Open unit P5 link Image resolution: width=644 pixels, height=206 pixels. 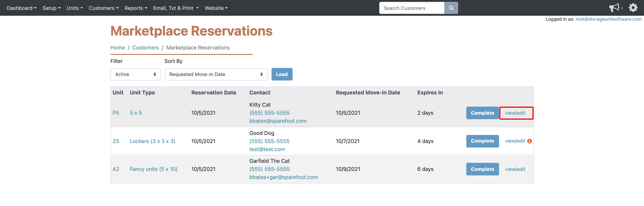pos(116,113)
